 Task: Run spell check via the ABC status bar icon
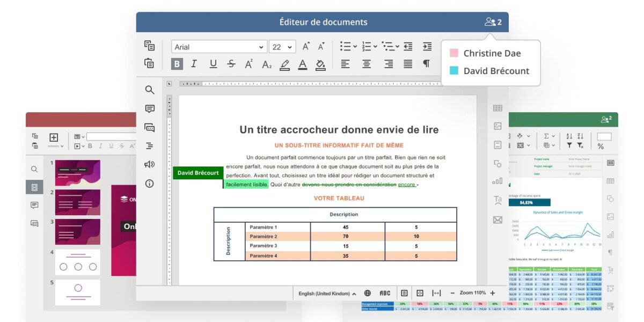click(384, 293)
